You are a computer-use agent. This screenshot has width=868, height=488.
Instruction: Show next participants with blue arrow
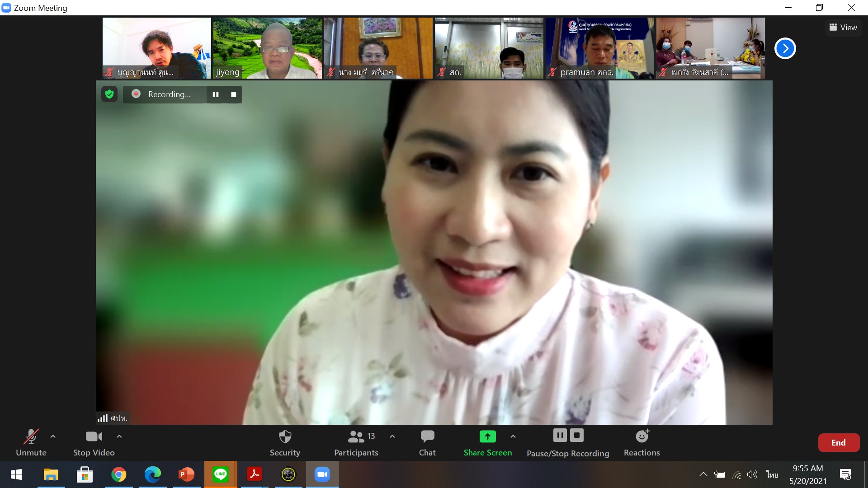click(x=785, y=48)
